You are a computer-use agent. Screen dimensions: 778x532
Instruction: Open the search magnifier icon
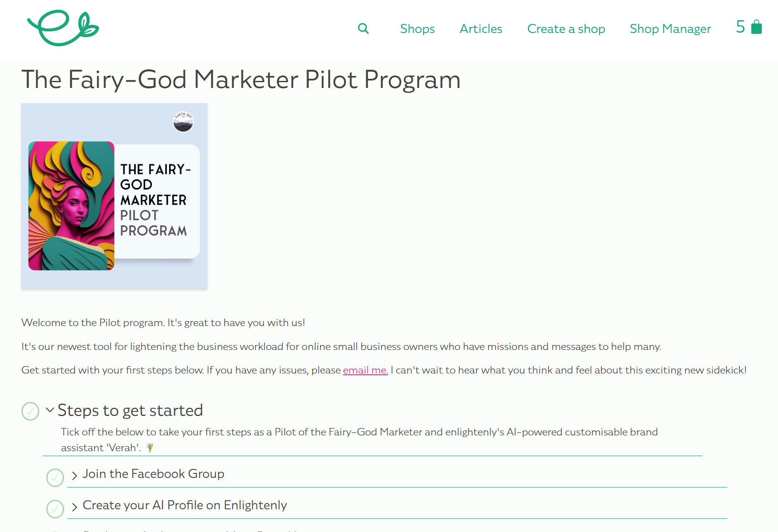(x=363, y=28)
